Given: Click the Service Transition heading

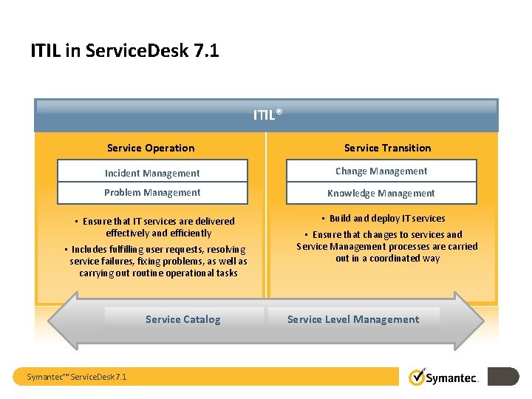Looking at the screenshot, I should point(387,148).
